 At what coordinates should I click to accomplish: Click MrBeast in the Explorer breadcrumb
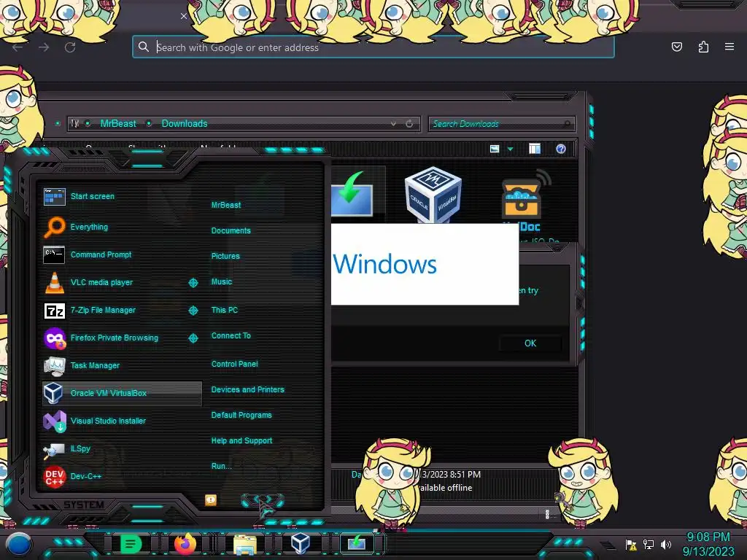(118, 123)
